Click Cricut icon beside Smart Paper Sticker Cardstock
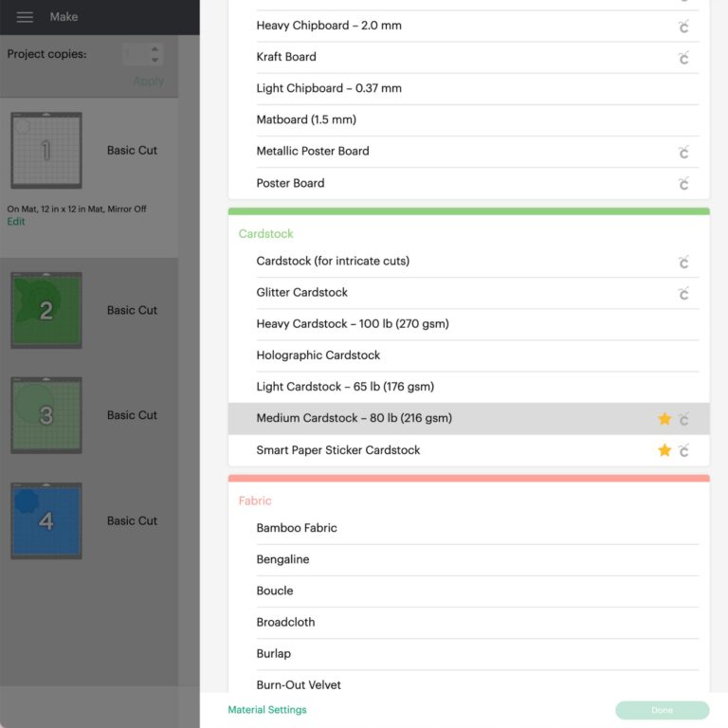The height and width of the screenshot is (728, 728). coord(683,450)
